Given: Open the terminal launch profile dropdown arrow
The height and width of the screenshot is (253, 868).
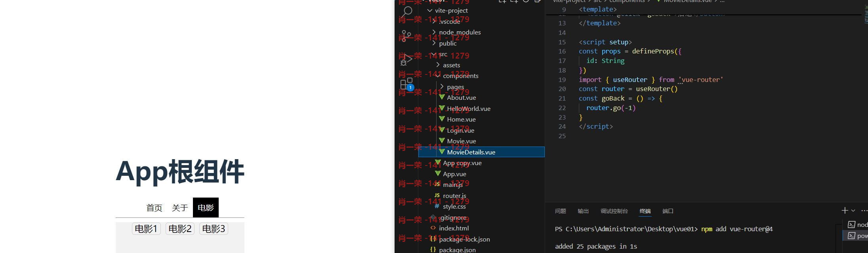Looking at the screenshot, I should click(x=853, y=211).
